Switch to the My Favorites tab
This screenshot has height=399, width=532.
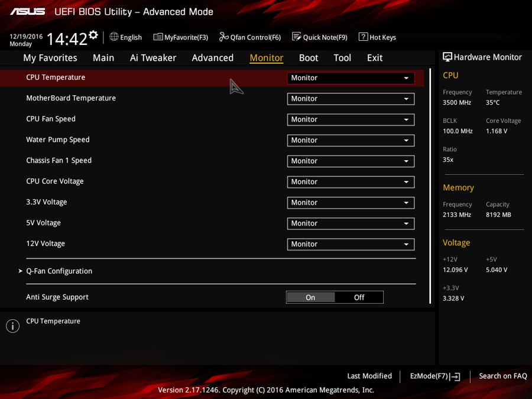click(50, 58)
